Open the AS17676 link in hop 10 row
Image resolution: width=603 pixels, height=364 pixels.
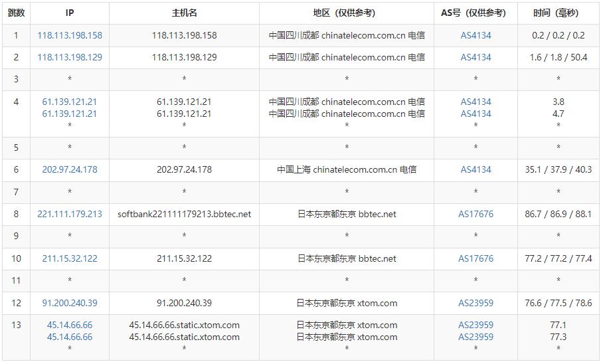pos(475,258)
